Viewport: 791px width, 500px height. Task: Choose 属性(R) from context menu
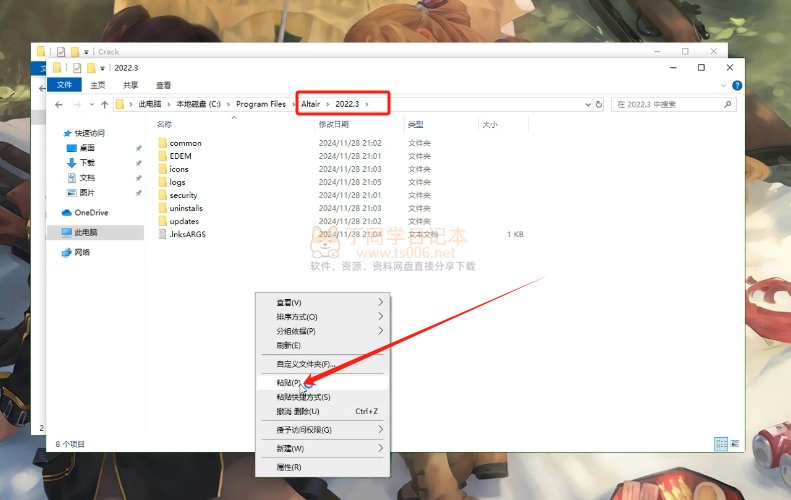tap(322, 467)
